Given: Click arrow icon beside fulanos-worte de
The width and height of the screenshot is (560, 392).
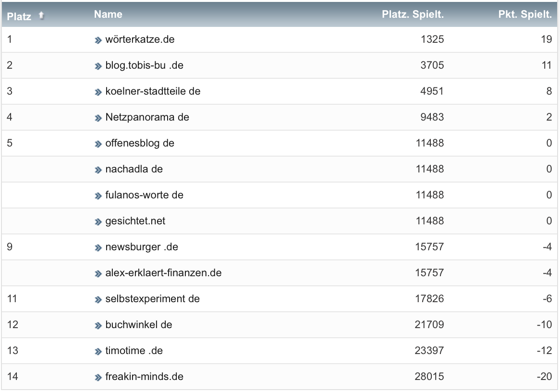Looking at the screenshot, I should coord(98,196).
